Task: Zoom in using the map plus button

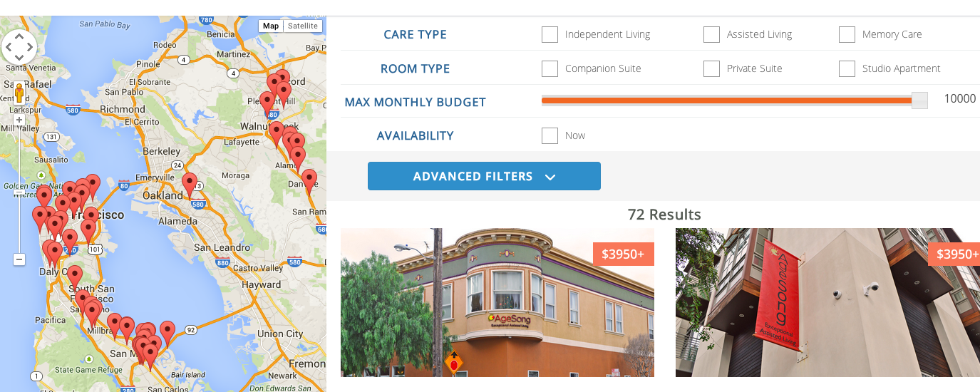Action: (x=19, y=120)
